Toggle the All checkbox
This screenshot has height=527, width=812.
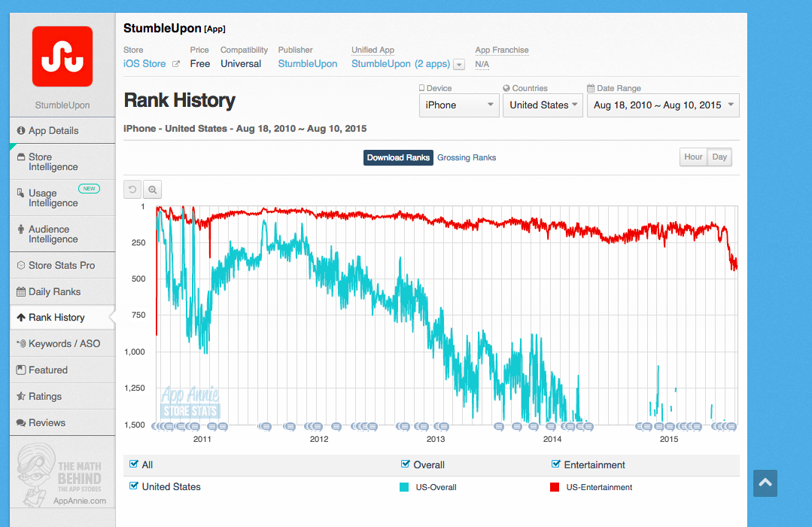(x=134, y=464)
